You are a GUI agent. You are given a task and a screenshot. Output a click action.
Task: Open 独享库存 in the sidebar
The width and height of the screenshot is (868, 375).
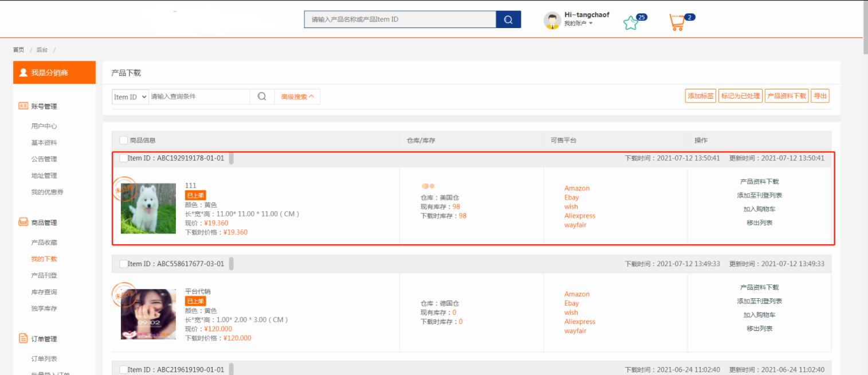(x=44, y=308)
